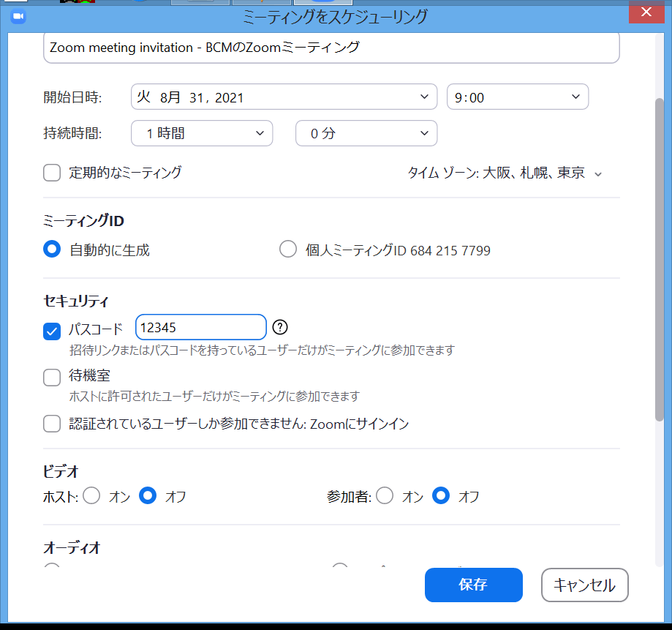
Task: Uncheck the パスコード option
Action: coord(51,331)
